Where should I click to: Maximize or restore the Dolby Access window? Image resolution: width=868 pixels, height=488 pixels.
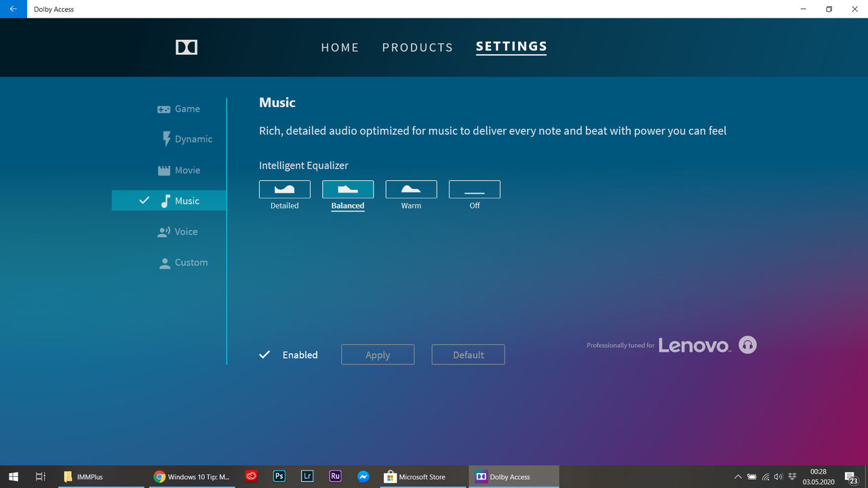(829, 9)
